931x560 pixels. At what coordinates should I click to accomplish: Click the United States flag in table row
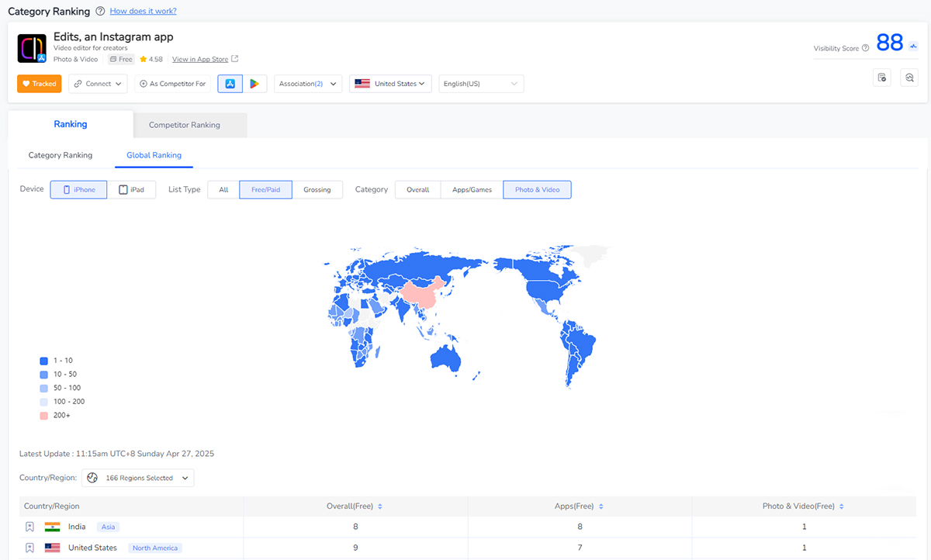click(52, 548)
